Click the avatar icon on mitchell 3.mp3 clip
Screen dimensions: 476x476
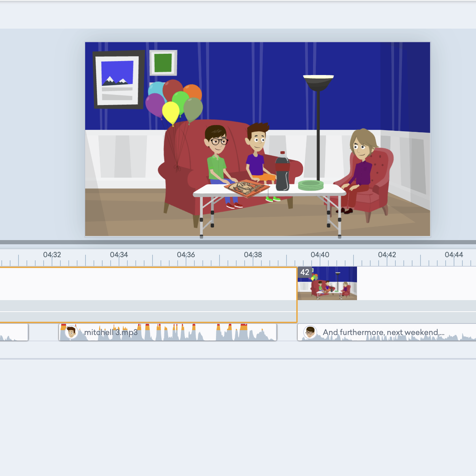(x=72, y=332)
